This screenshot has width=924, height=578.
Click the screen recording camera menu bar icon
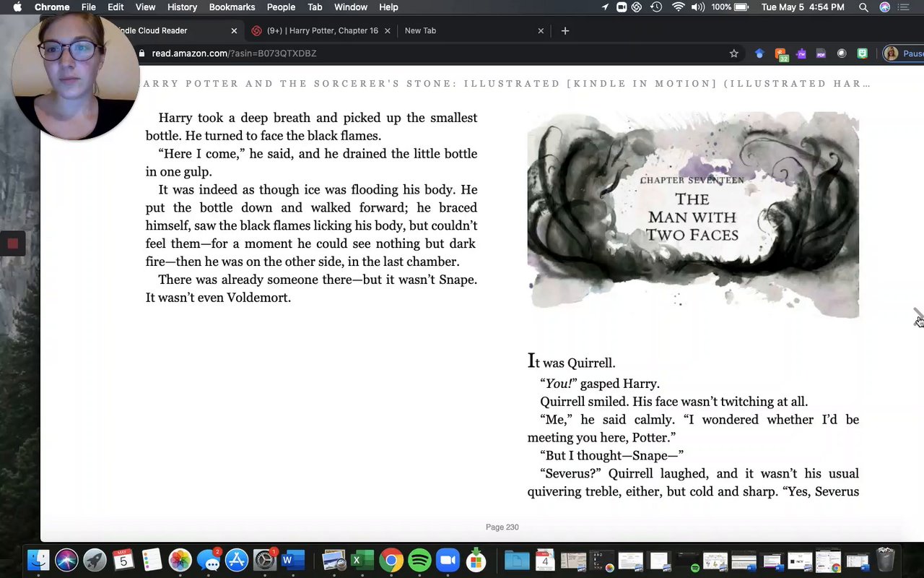coord(622,7)
